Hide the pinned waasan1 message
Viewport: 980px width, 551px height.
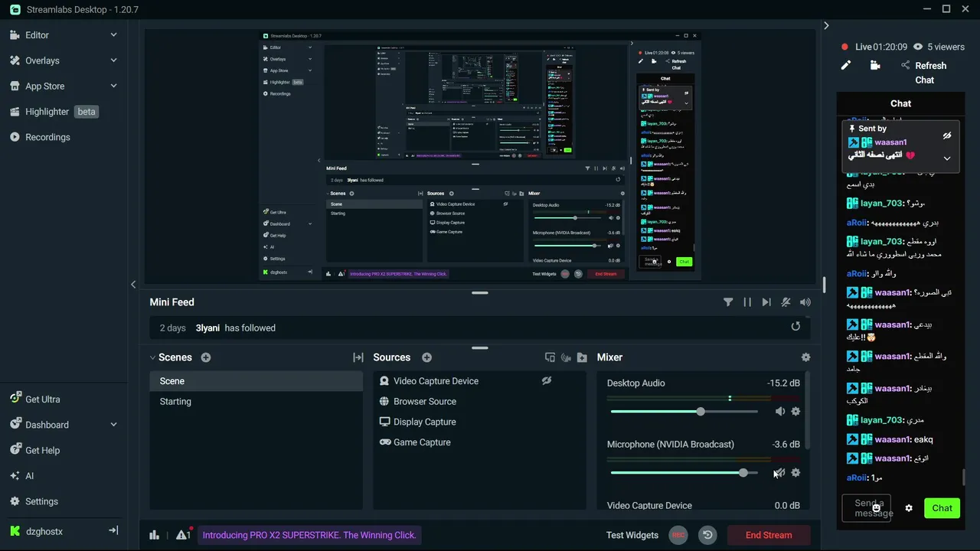coord(947,135)
